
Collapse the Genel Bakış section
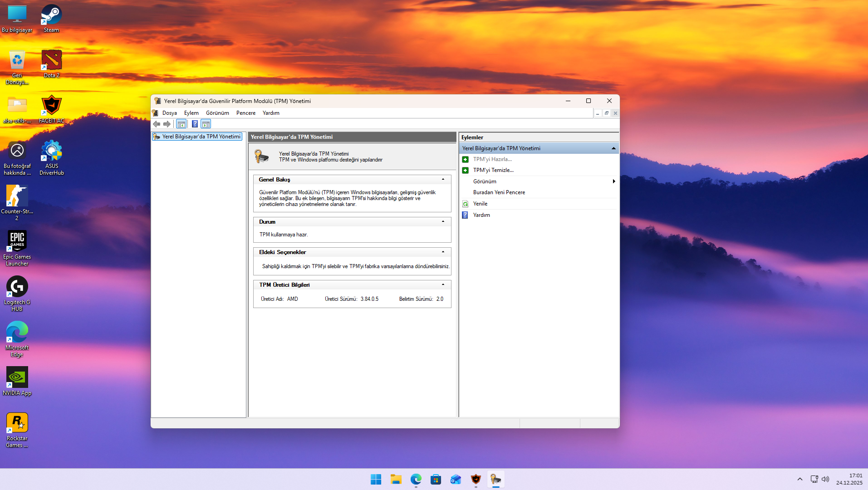443,180
